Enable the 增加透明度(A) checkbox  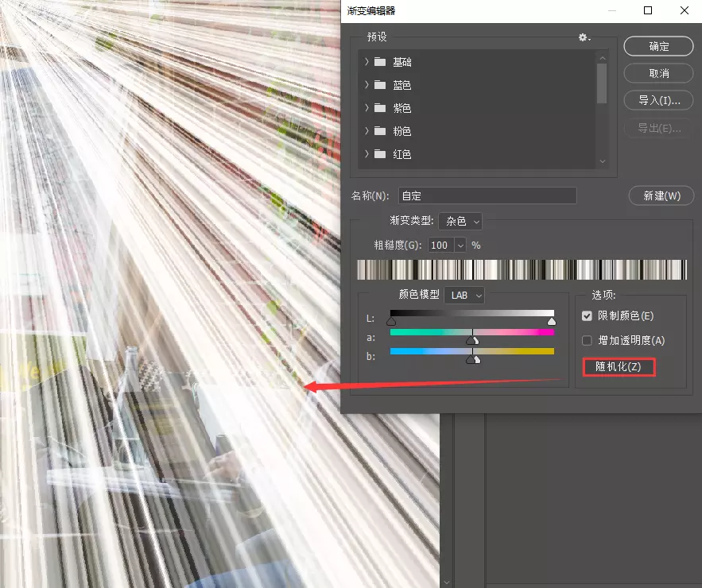click(x=587, y=341)
